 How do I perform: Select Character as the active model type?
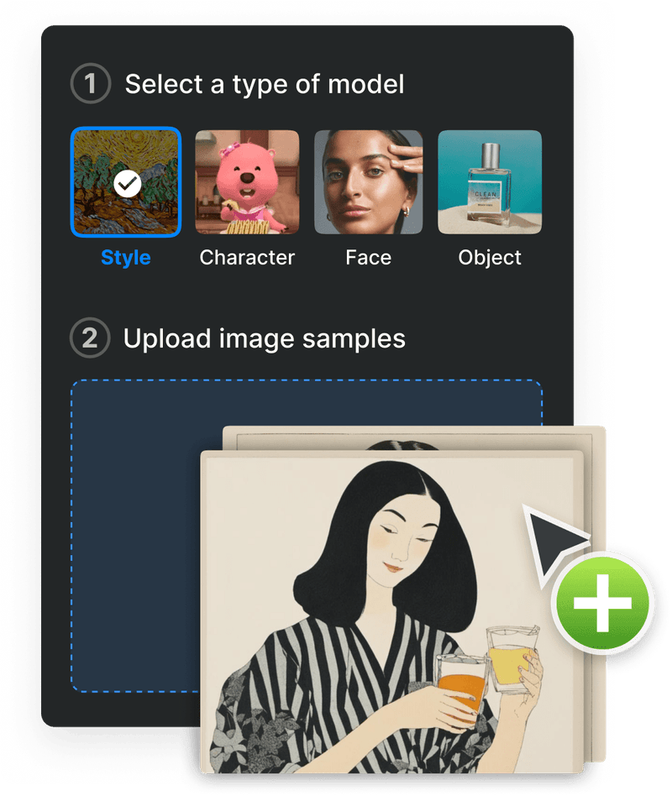(x=247, y=181)
